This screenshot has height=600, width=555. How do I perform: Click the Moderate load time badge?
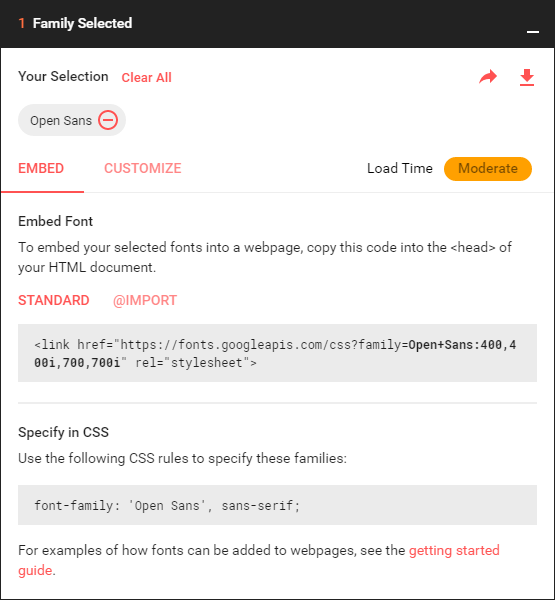(x=488, y=169)
